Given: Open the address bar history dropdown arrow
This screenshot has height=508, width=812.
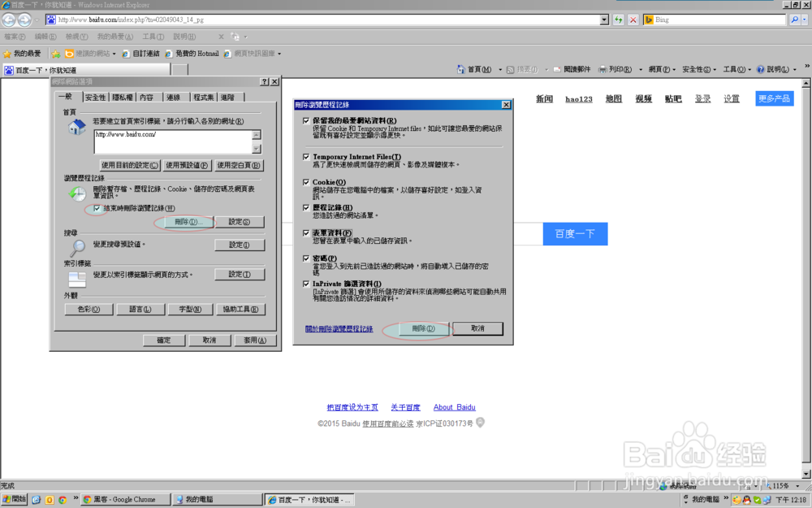Looking at the screenshot, I should pyautogui.click(x=604, y=20).
